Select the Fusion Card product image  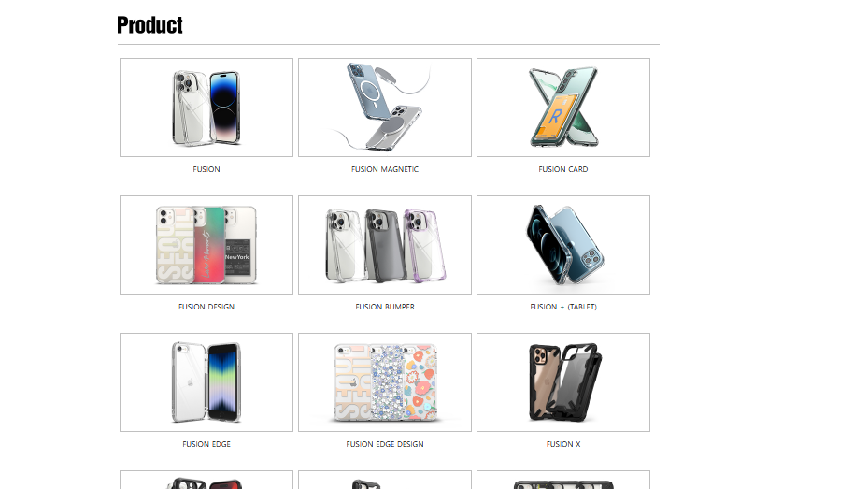click(563, 108)
